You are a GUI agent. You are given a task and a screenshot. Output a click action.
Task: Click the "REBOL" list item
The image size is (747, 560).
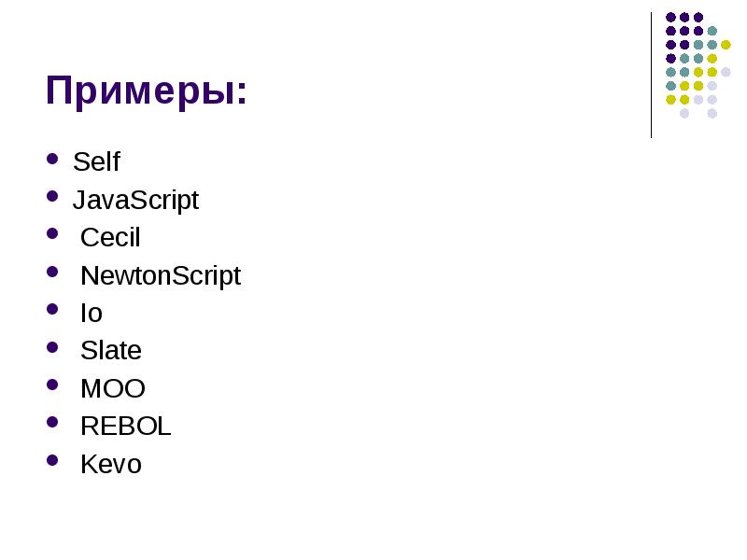126,427
